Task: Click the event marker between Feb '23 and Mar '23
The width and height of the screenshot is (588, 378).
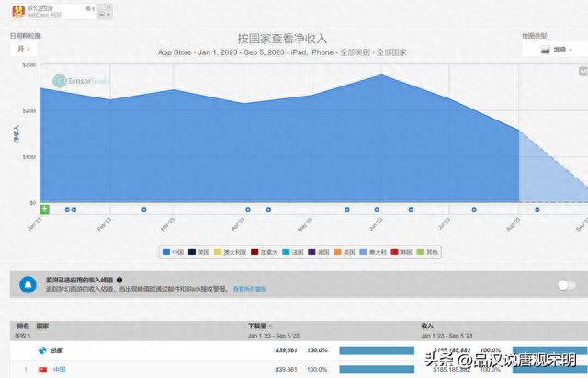Action: (144, 210)
